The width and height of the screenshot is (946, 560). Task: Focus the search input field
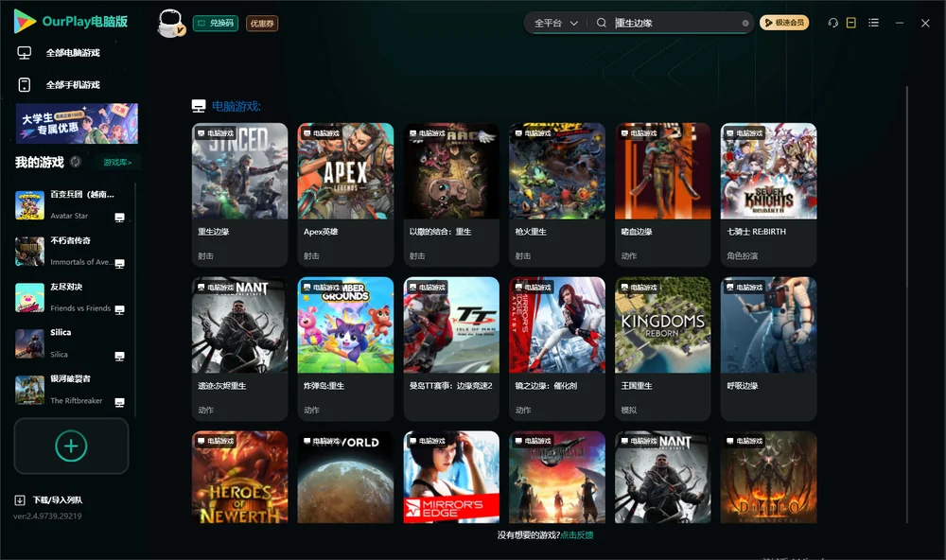[677, 23]
